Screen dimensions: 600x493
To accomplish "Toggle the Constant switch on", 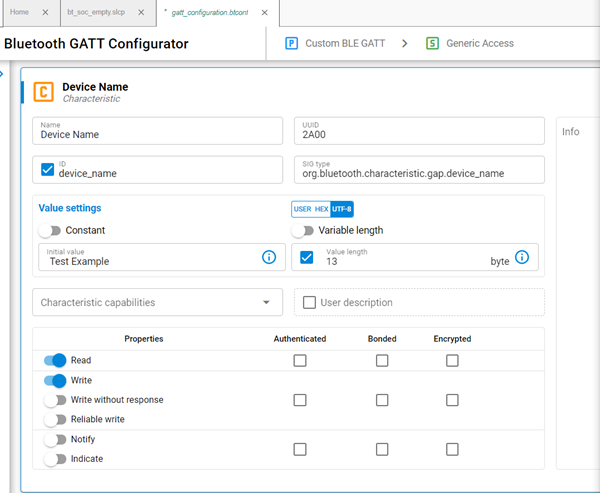I will (x=50, y=230).
